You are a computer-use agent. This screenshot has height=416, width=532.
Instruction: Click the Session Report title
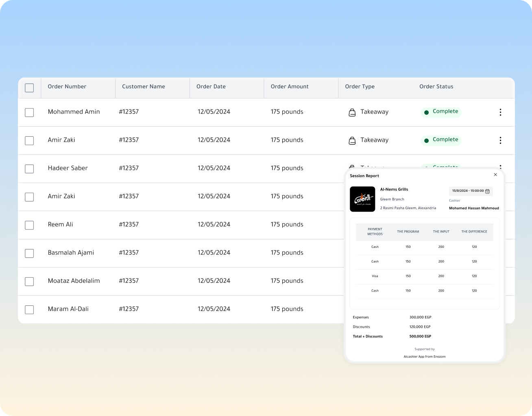[364, 176]
